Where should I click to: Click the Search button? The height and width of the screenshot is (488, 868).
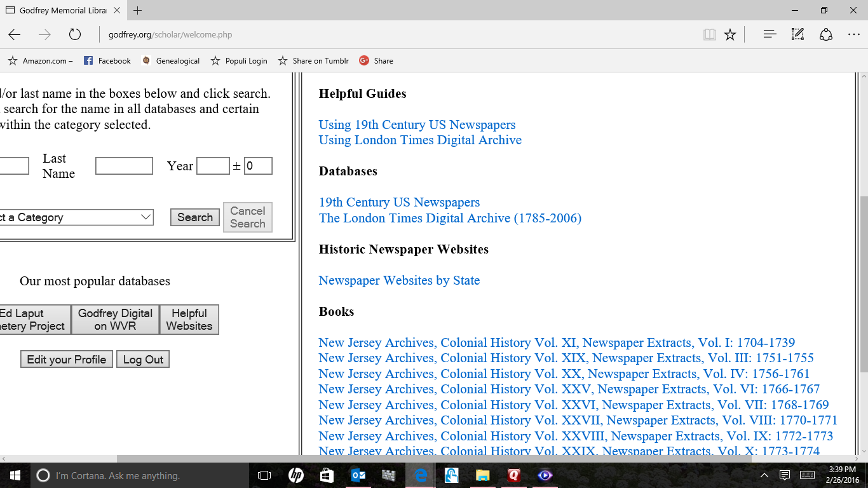195,217
